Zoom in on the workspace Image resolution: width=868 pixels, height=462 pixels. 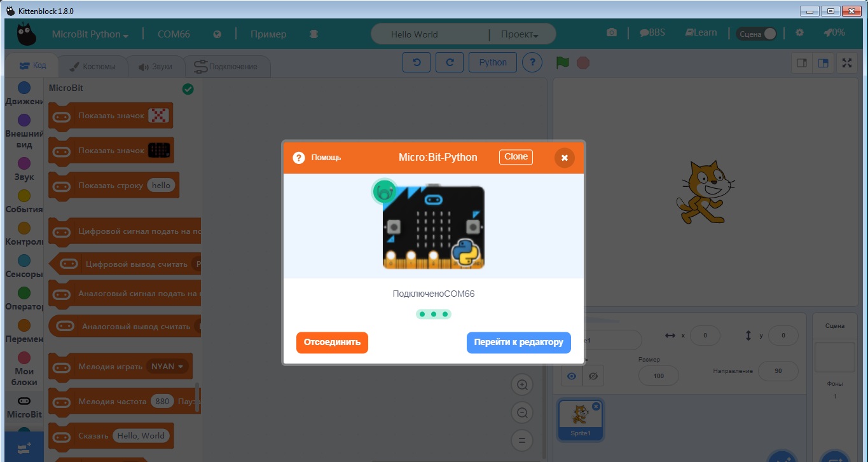point(522,384)
